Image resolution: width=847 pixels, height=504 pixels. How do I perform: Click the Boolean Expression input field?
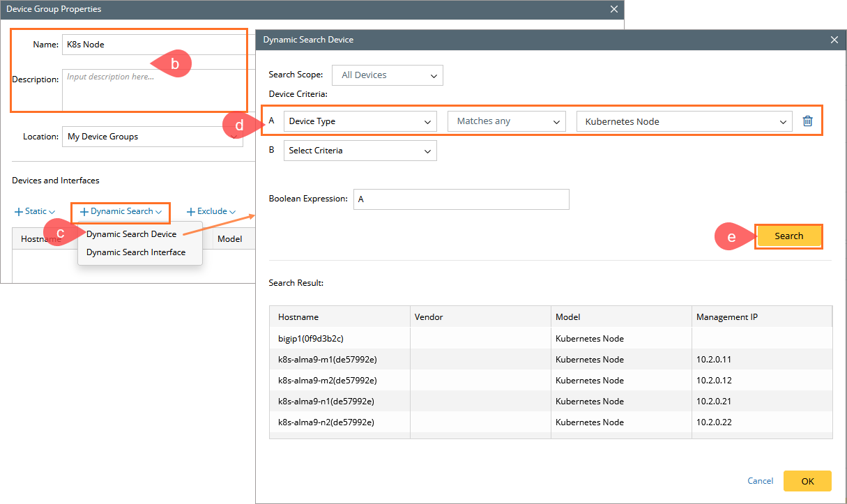(461, 199)
